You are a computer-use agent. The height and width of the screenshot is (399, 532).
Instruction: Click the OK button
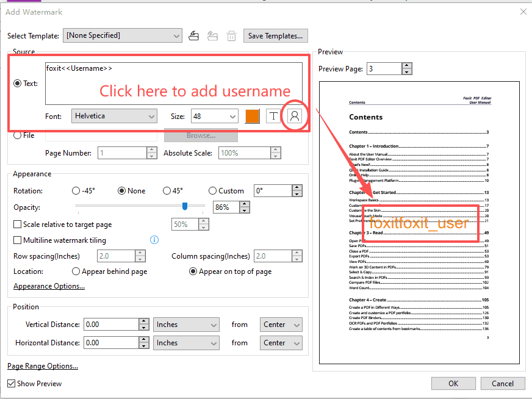coord(453,383)
